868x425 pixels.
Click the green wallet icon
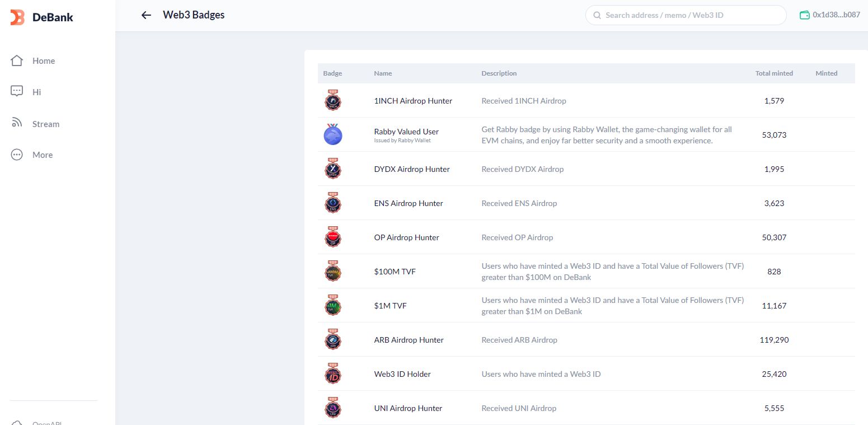[x=805, y=15]
